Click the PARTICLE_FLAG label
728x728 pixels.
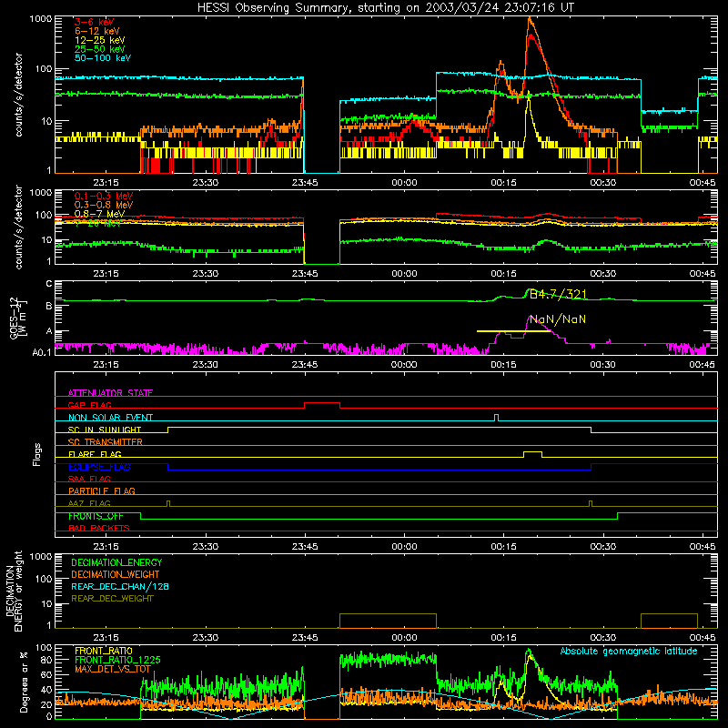coord(102,490)
